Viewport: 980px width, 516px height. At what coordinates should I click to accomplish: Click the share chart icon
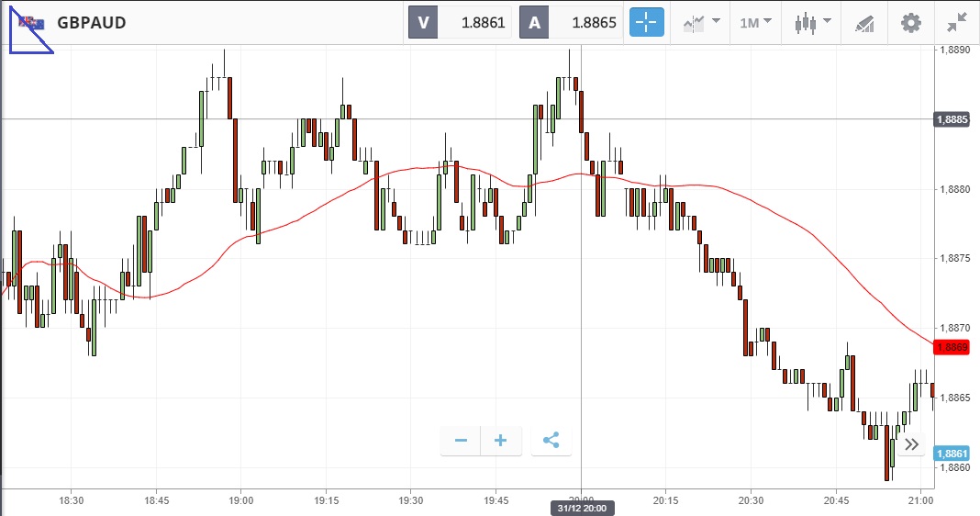coord(551,441)
